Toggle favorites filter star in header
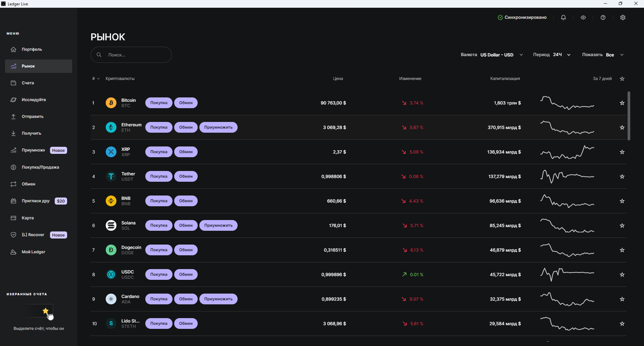The width and height of the screenshot is (644, 346). click(622, 79)
